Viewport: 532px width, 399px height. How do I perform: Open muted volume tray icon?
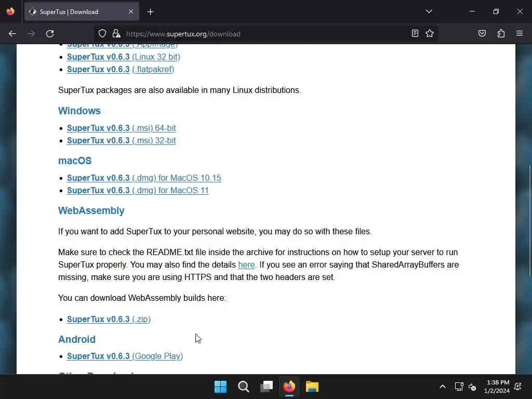point(472,387)
